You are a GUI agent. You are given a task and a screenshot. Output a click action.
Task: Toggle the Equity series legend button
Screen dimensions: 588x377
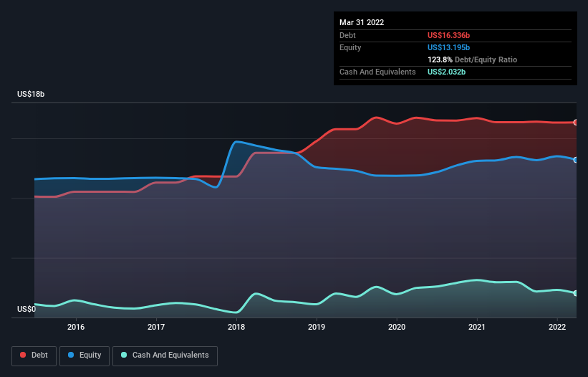pos(85,355)
